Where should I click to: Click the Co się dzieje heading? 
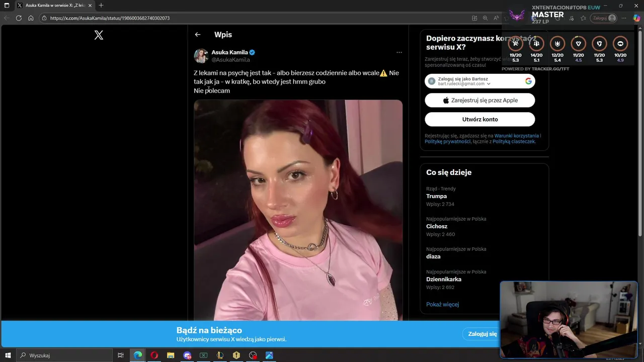tap(449, 172)
